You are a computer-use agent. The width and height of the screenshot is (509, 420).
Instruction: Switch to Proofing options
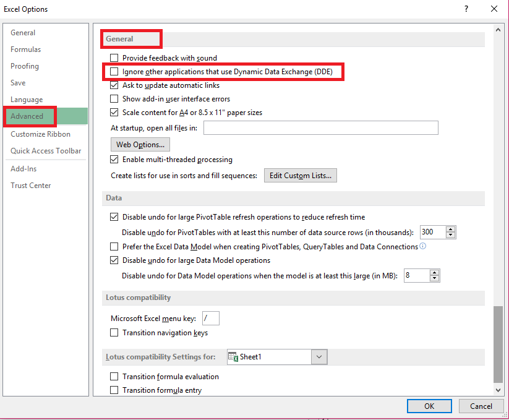(x=25, y=66)
